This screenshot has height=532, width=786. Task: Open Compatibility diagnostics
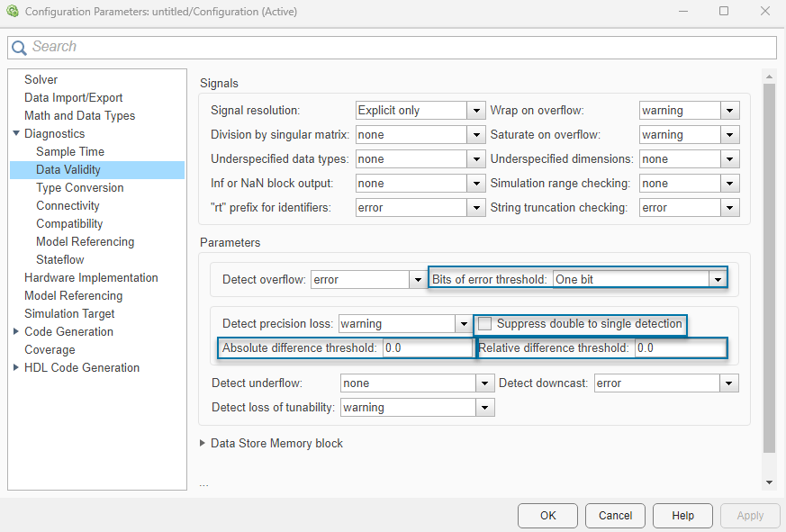(69, 223)
